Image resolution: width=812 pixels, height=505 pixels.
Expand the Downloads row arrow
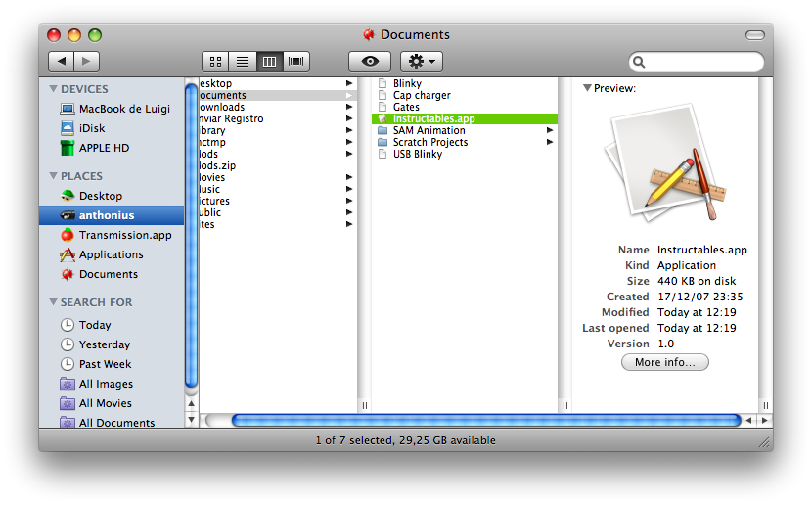(349, 107)
